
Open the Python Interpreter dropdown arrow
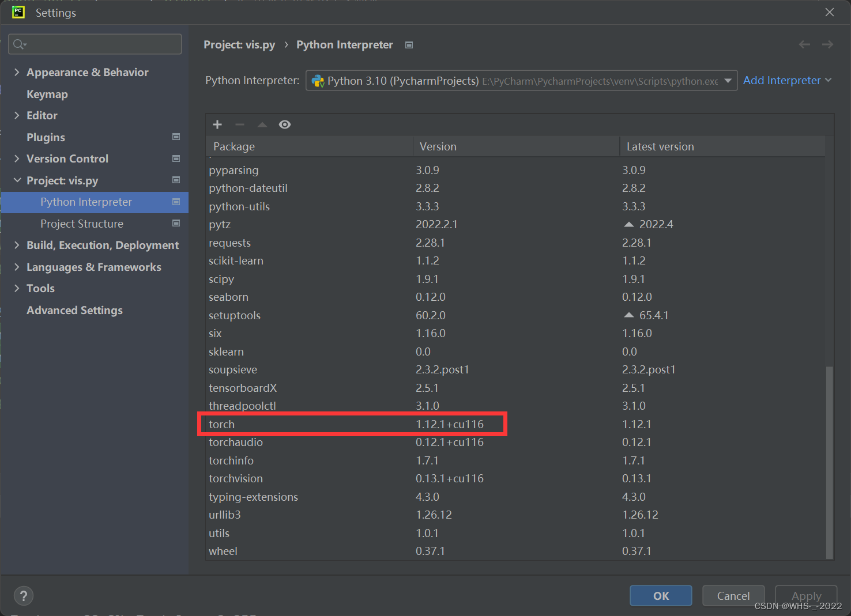tap(728, 81)
